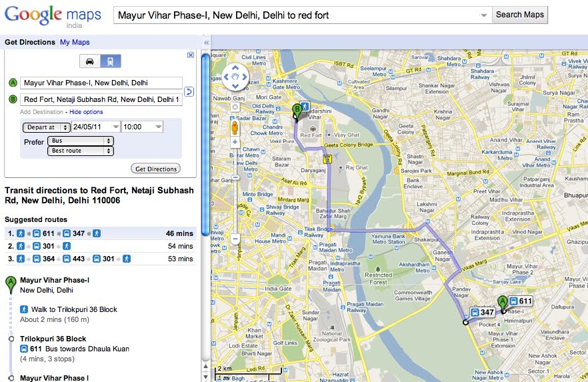Select suggested route 3 via 364, 443, 301

[x=101, y=259]
